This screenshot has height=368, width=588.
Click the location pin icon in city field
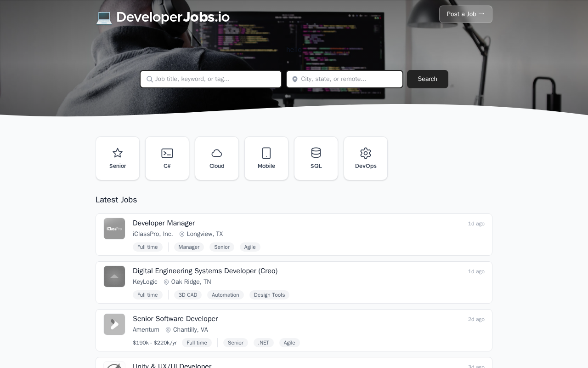pyautogui.click(x=295, y=79)
